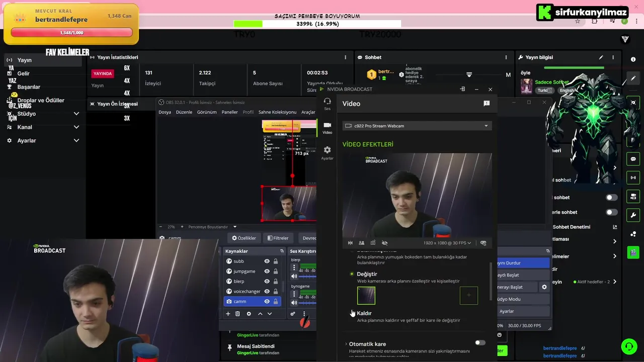Image resolution: width=644 pixels, height=362 pixels.
Task: Open the Görünüm menu in OBS
Action: tap(207, 112)
